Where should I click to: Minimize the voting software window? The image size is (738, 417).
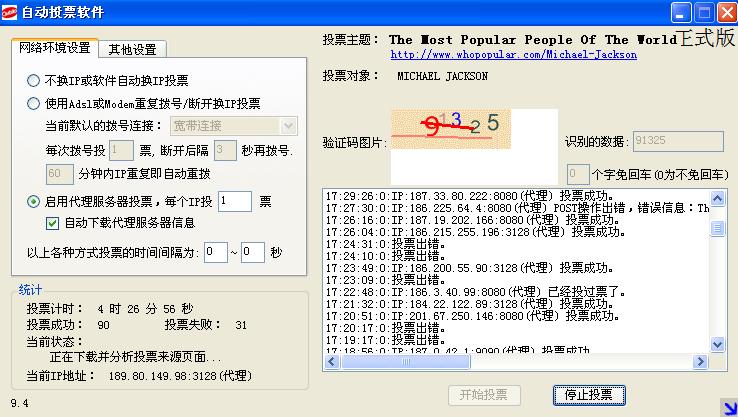pos(681,12)
